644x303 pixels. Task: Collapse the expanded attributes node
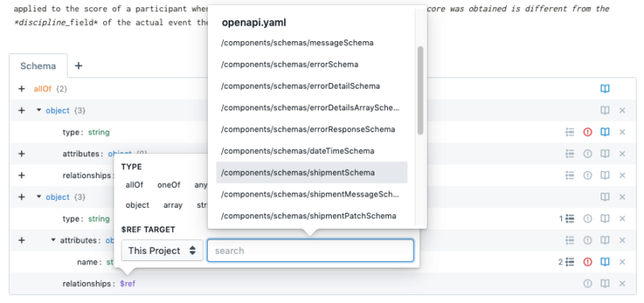point(53,239)
